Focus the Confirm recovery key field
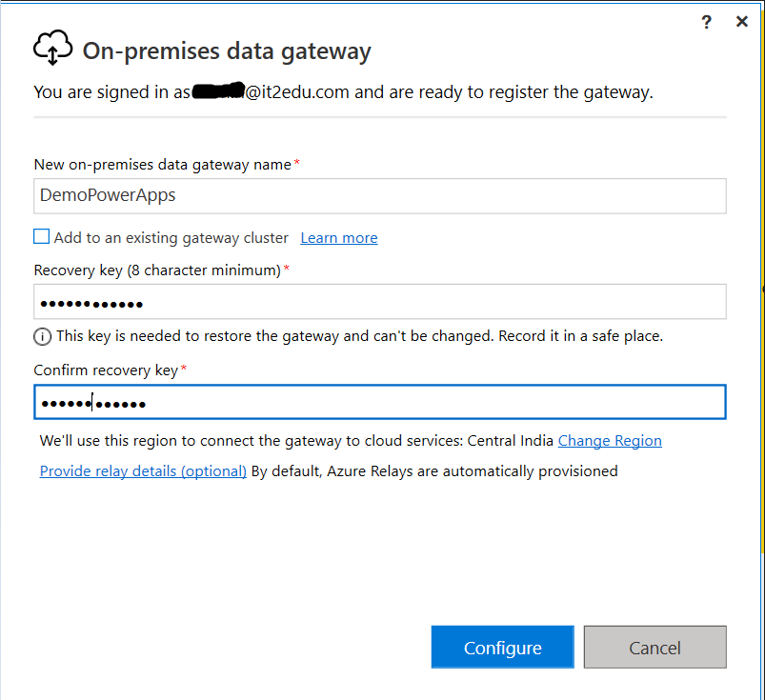The height and width of the screenshot is (700, 765). [381, 401]
